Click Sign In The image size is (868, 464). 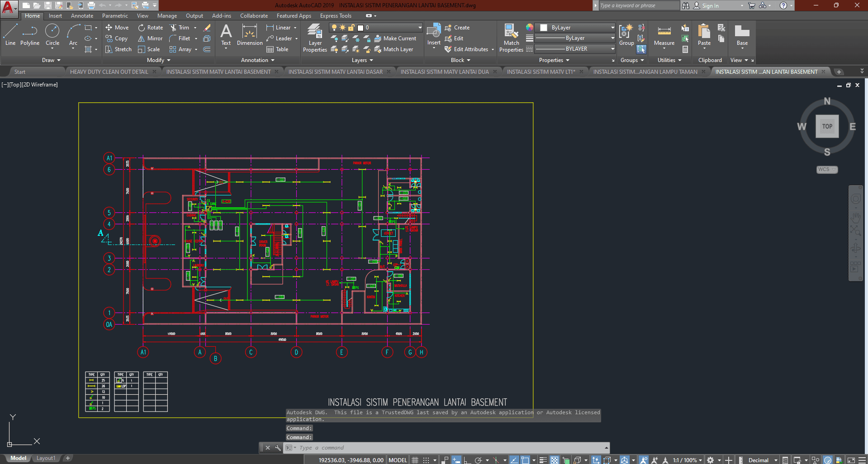click(x=710, y=6)
